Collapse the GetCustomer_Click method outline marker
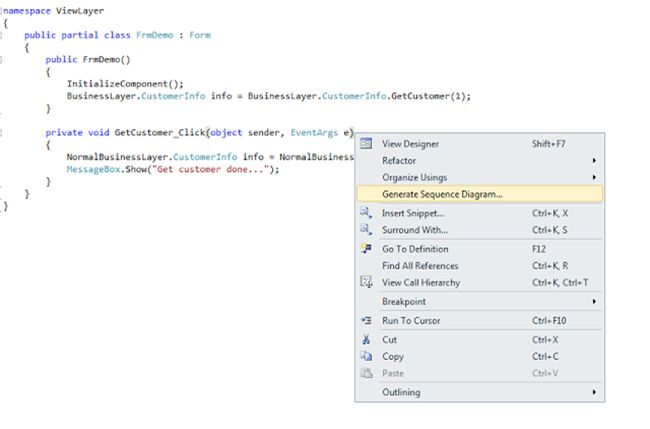The width and height of the screenshot is (650, 429). click(3, 132)
